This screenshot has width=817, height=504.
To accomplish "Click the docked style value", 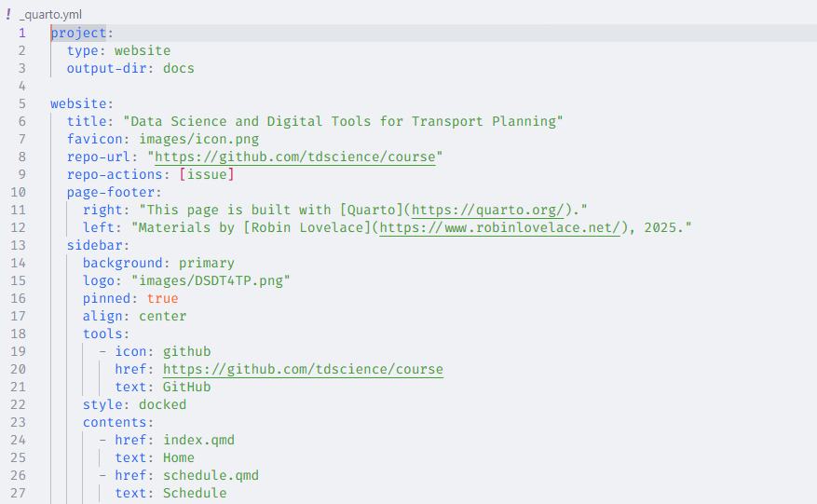I will (162, 404).
